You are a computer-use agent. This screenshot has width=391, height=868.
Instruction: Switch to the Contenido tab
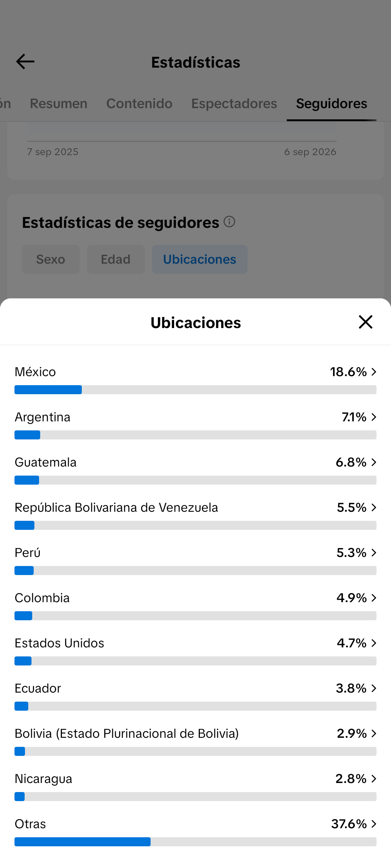point(139,103)
